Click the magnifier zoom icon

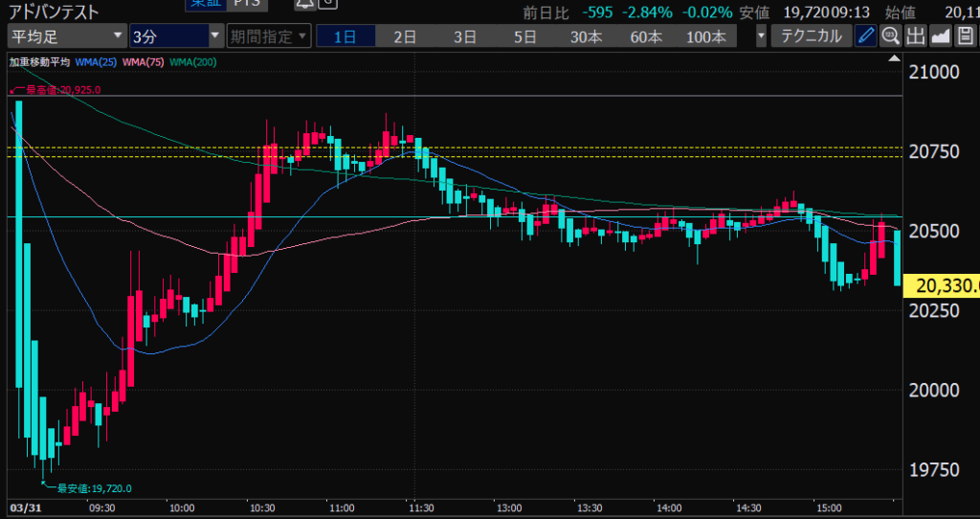[x=890, y=36]
